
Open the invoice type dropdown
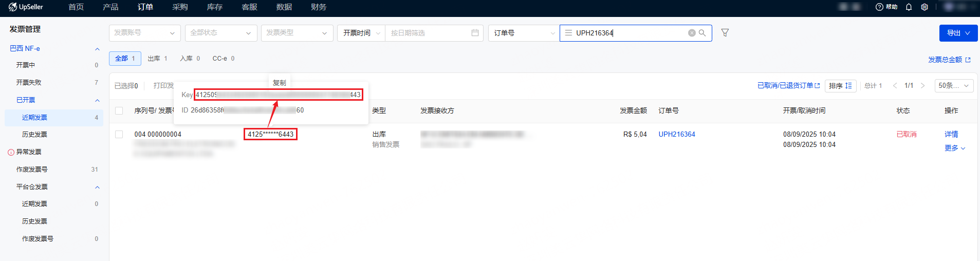(297, 33)
